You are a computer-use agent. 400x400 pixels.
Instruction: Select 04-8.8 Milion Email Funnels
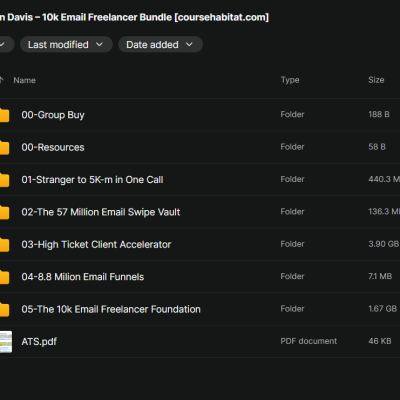pyautogui.click(x=83, y=277)
